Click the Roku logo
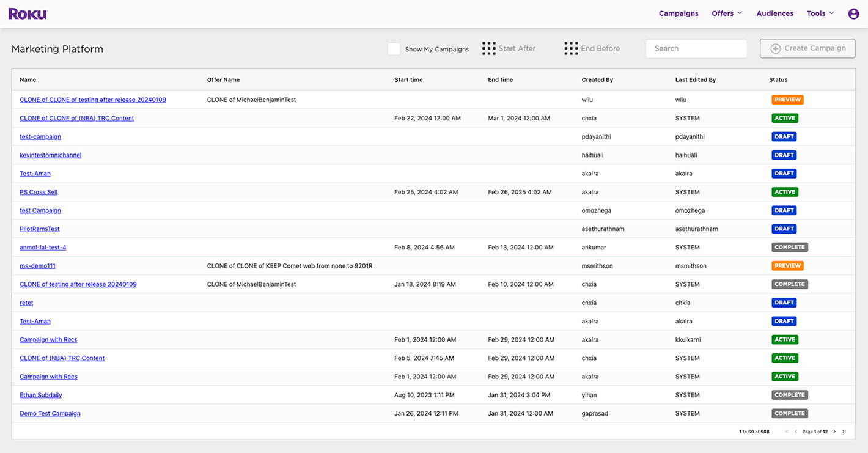This screenshot has height=453, width=868. [27, 13]
